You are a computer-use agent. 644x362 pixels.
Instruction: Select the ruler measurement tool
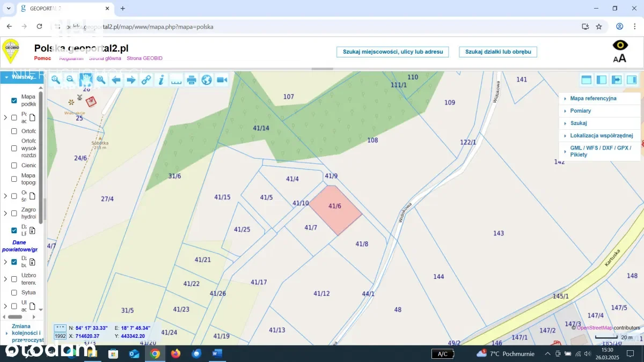[x=176, y=80]
